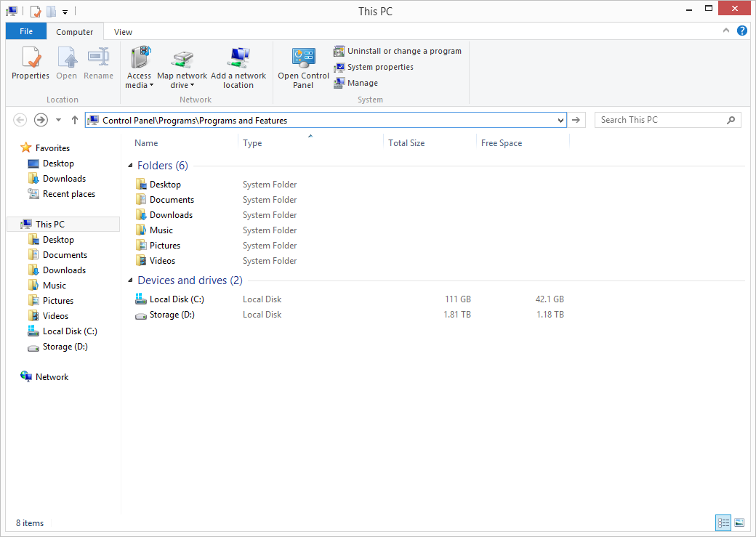Viewport: 756px width, 537px height.
Task: Click the Search This PC field
Action: point(660,120)
